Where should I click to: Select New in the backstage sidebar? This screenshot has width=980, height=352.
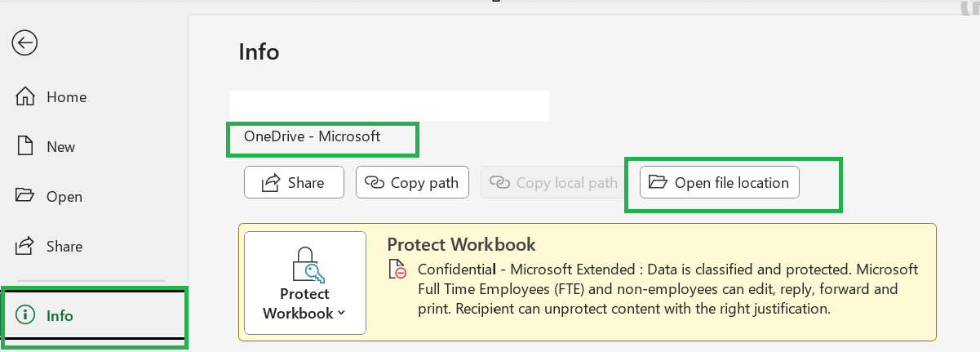coord(46,147)
